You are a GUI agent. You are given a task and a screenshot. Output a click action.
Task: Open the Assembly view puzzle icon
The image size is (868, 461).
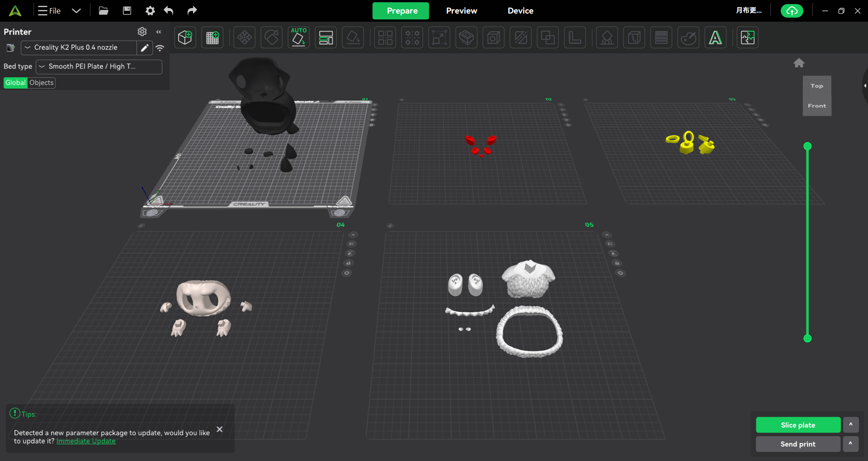[x=747, y=38]
